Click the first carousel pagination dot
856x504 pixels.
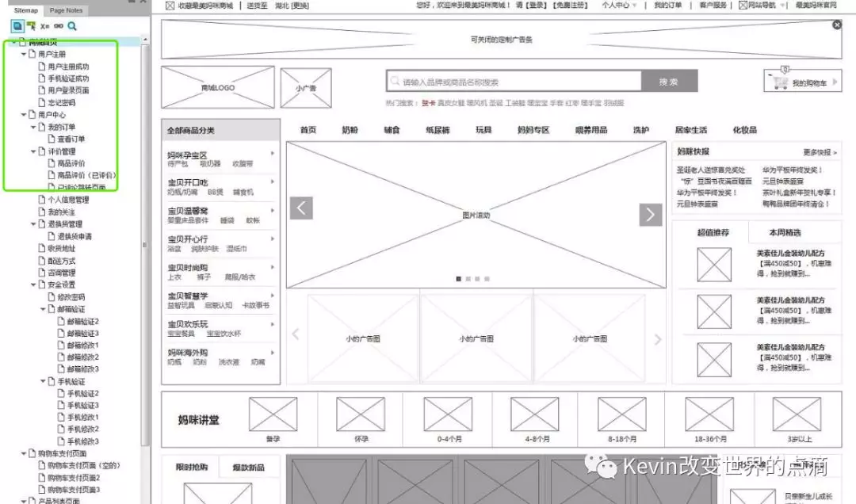459,279
